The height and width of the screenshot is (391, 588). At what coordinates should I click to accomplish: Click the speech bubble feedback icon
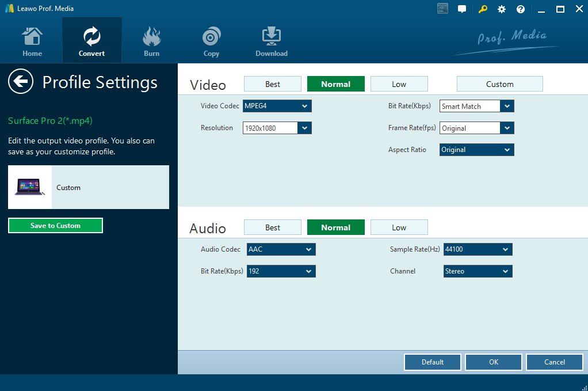coord(462,9)
